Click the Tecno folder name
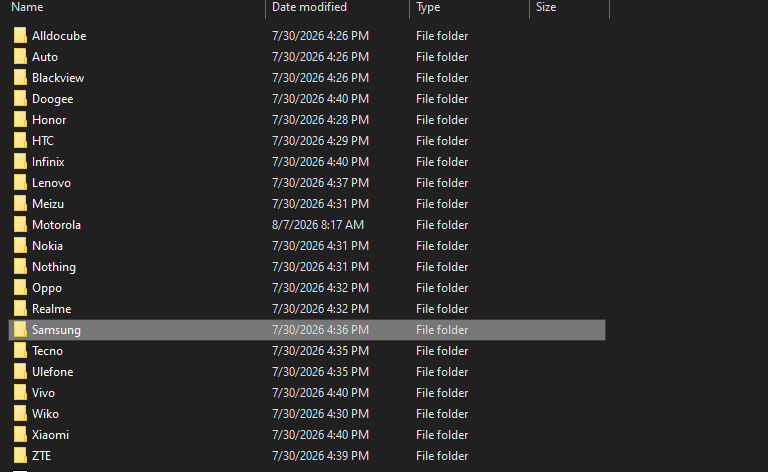 coord(48,351)
